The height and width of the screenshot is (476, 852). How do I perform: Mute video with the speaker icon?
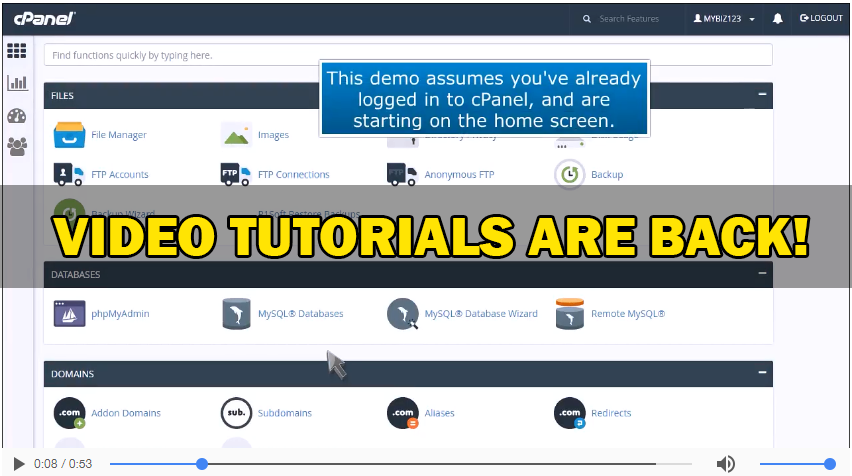725,464
